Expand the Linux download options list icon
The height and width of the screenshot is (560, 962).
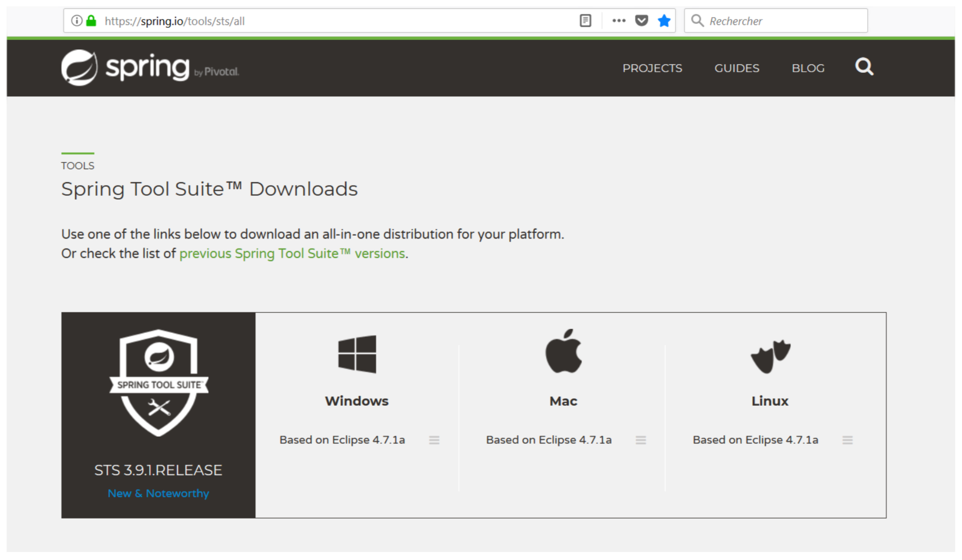click(x=848, y=440)
